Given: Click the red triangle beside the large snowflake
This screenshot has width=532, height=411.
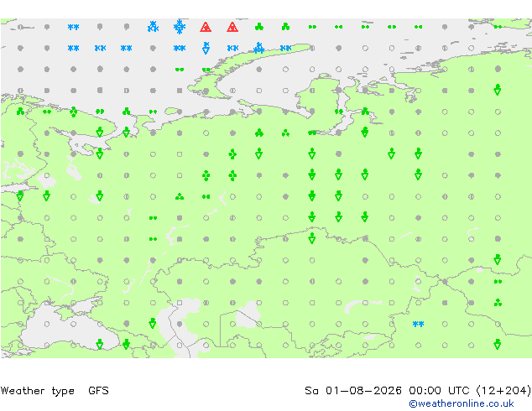Looking at the screenshot, I should 206,27.
